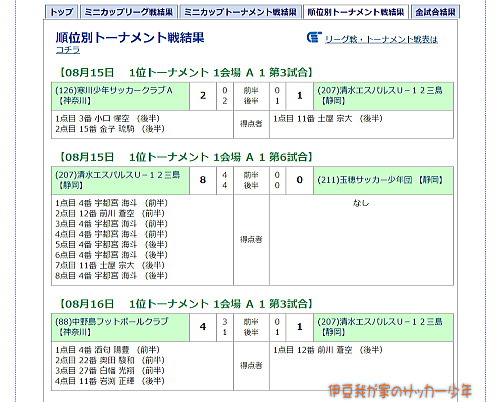Click 08月16日 第3試合 match header
Screen dimensions: 500x402
coord(186,304)
